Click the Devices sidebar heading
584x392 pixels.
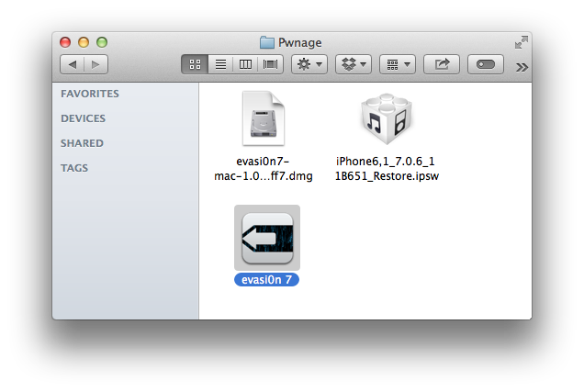pos(83,118)
